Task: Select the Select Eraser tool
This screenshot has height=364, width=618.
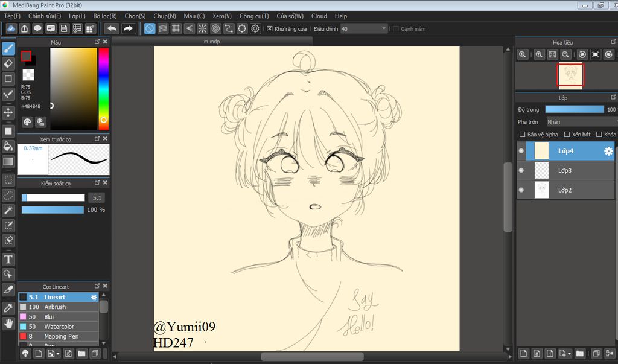Action: point(8,240)
